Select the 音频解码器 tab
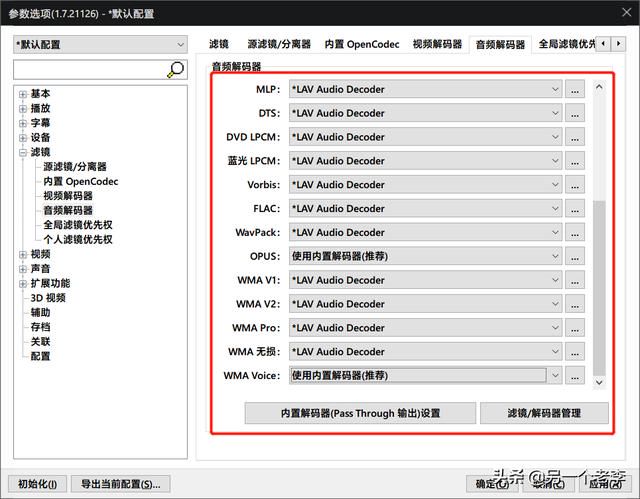Viewport: 640px width, 499px height. 500,44
